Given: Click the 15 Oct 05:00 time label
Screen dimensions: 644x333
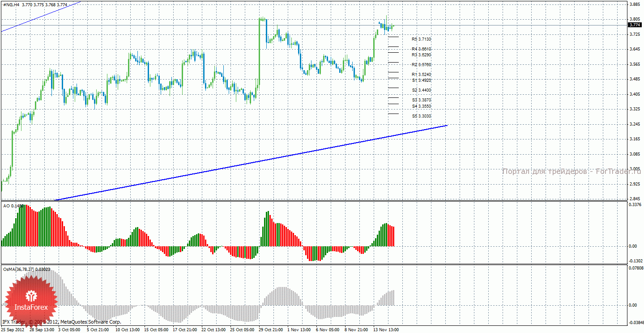Looking at the screenshot, I should click(x=157, y=329).
